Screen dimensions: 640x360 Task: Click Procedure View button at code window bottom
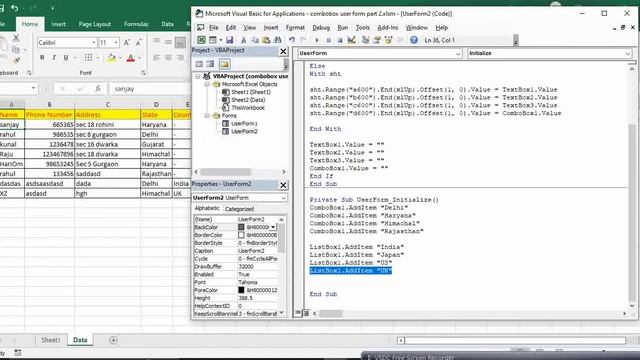(298, 313)
